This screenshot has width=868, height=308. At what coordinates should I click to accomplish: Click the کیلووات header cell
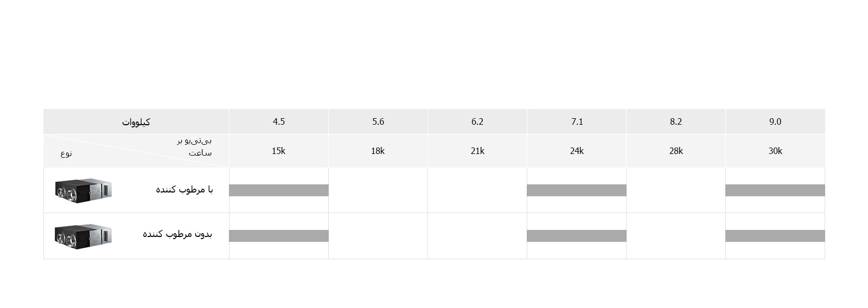[136, 122]
